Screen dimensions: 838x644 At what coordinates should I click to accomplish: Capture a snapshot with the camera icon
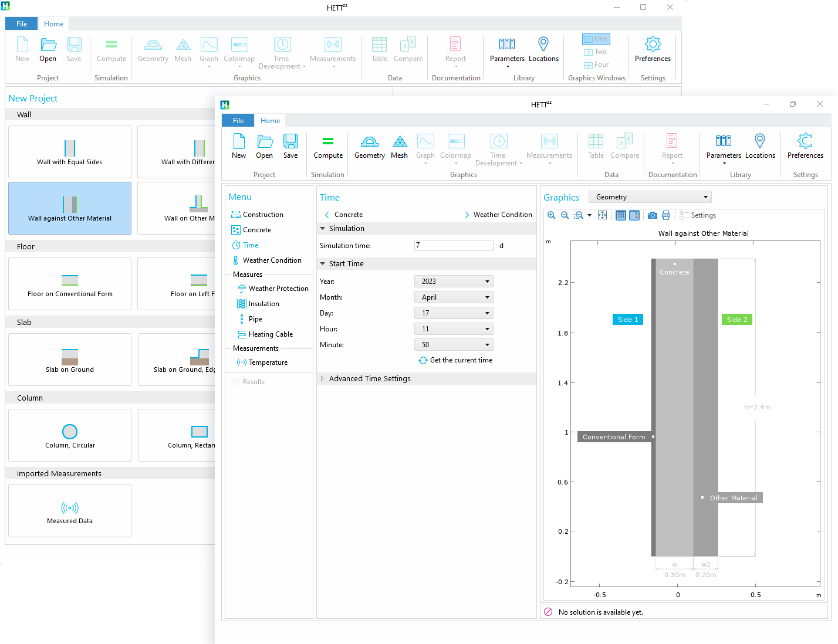coord(652,215)
